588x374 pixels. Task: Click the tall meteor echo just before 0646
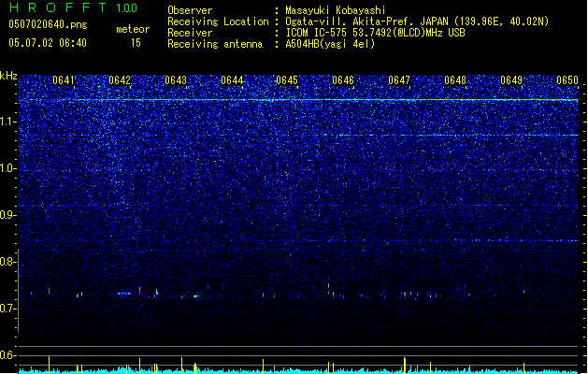coord(328,287)
